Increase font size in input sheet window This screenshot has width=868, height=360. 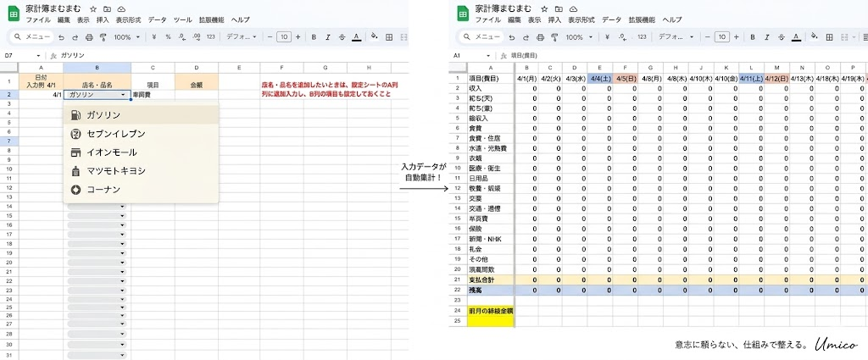[298, 37]
